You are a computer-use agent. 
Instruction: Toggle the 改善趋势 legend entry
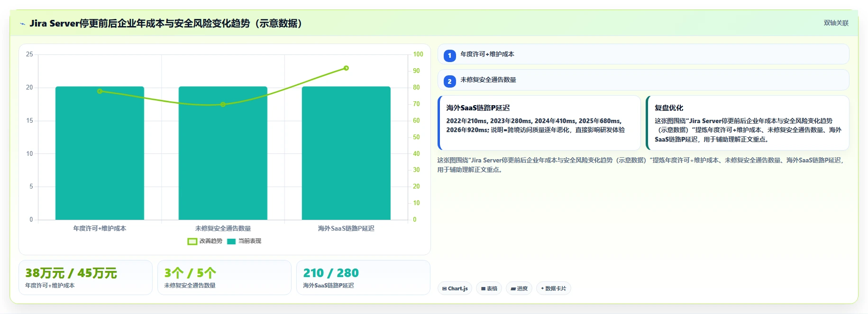[x=205, y=241]
